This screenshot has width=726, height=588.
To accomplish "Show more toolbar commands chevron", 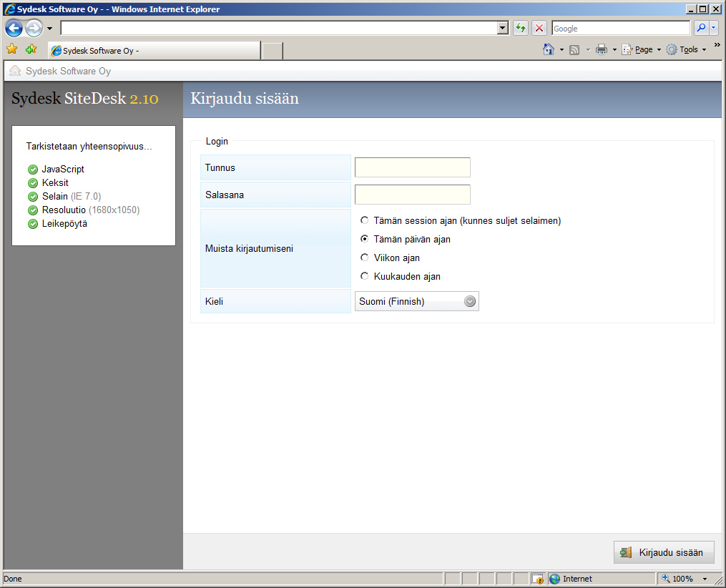I will point(717,45).
